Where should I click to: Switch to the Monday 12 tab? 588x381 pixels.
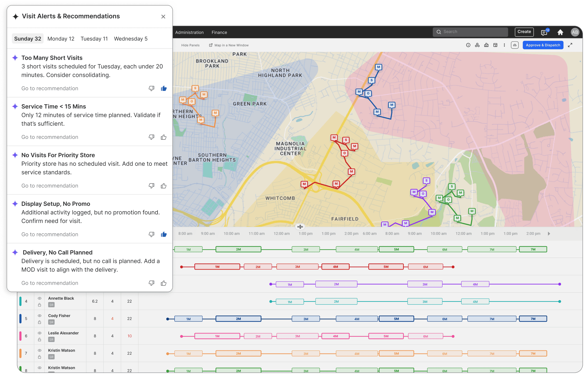(x=61, y=39)
